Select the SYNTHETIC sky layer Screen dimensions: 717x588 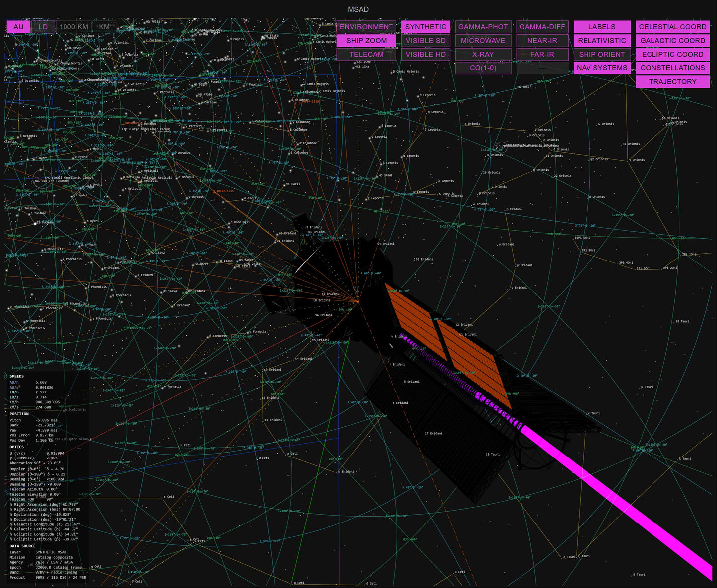click(426, 27)
